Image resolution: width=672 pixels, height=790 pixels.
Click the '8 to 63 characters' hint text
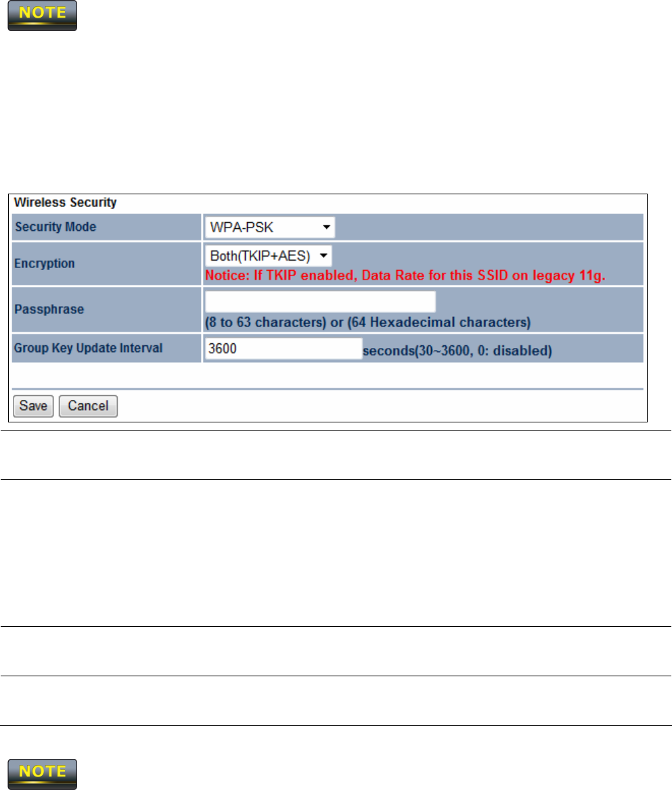pyautogui.click(x=367, y=322)
